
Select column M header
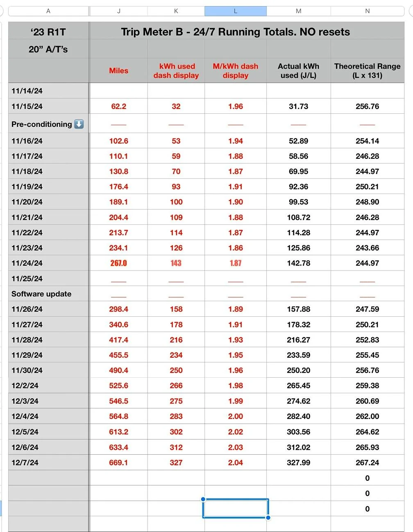(x=299, y=11)
